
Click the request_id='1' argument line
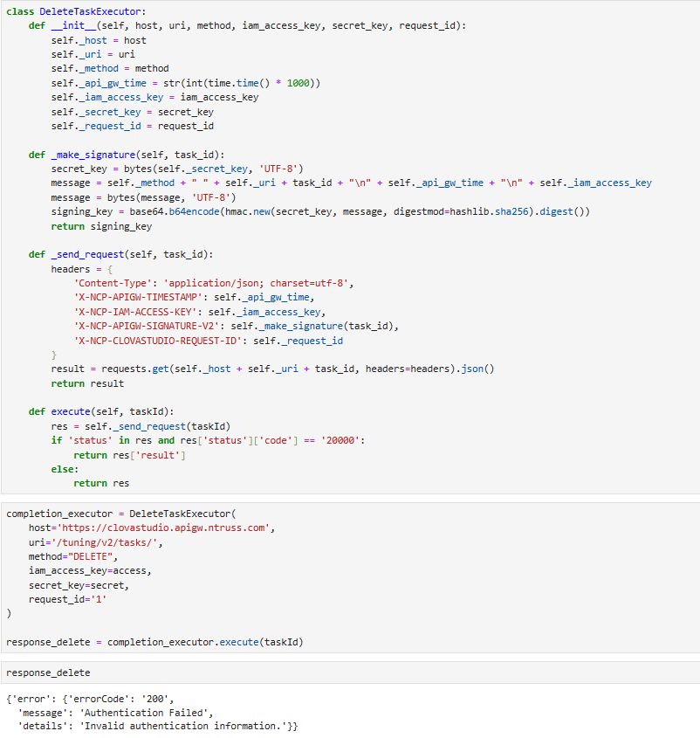tap(68, 599)
